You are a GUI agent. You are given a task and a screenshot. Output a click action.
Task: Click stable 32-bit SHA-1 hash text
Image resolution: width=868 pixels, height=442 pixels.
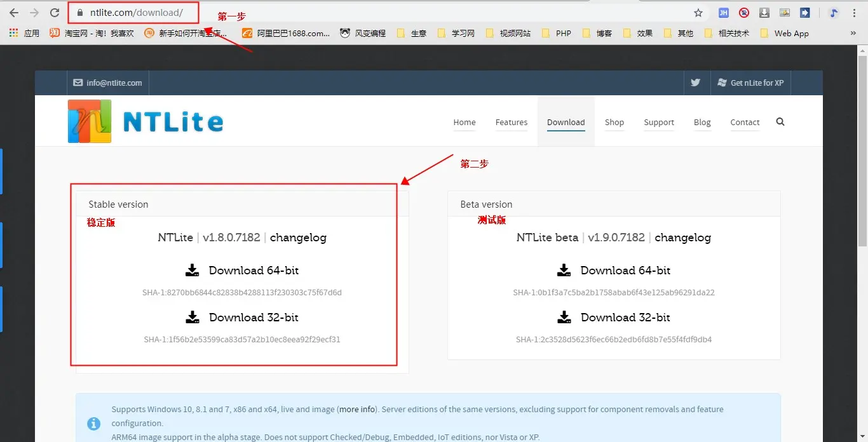[242, 340]
